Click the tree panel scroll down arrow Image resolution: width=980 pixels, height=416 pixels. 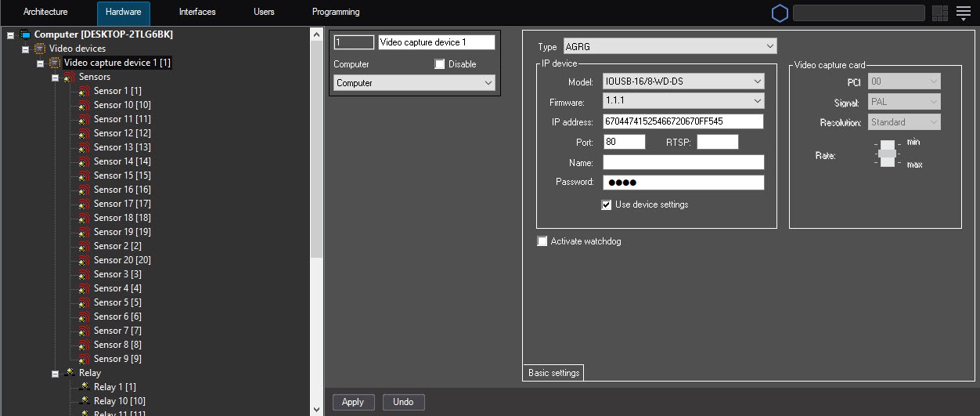tap(317, 409)
